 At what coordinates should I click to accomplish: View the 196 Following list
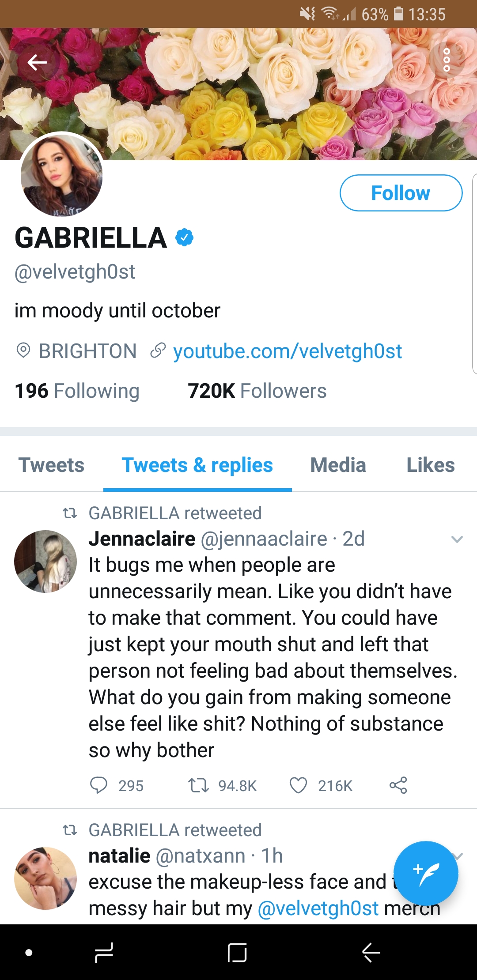pyautogui.click(x=77, y=391)
